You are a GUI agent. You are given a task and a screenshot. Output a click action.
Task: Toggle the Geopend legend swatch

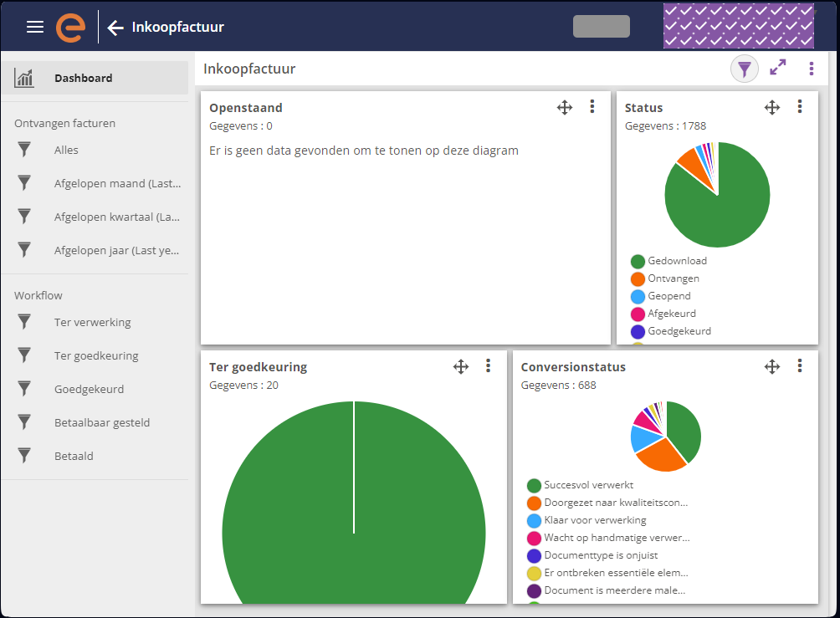point(638,297)
